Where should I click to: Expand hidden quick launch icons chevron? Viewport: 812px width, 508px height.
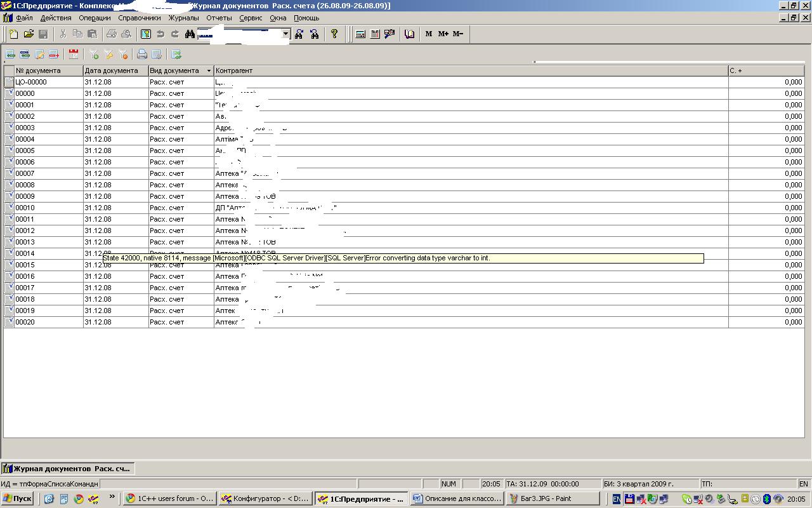pos(112,497)
